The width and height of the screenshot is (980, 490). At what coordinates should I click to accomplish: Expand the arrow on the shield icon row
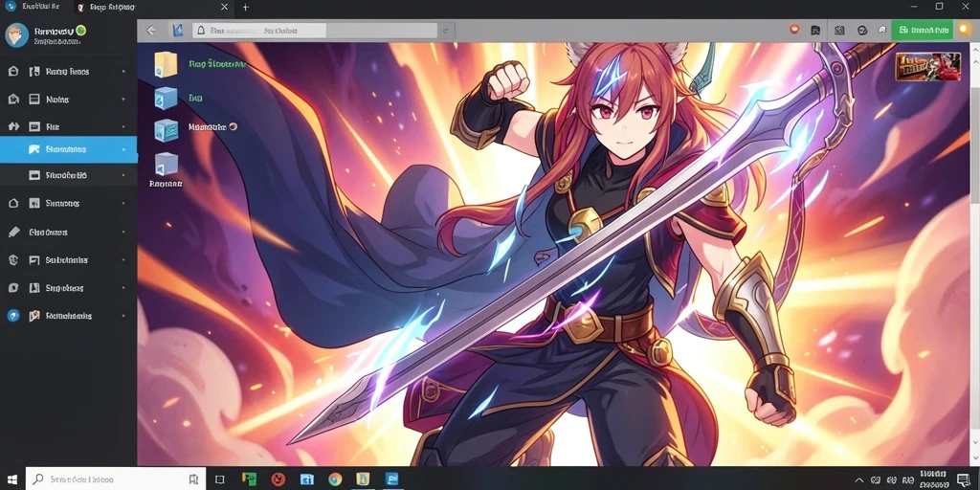click(123, 260)
